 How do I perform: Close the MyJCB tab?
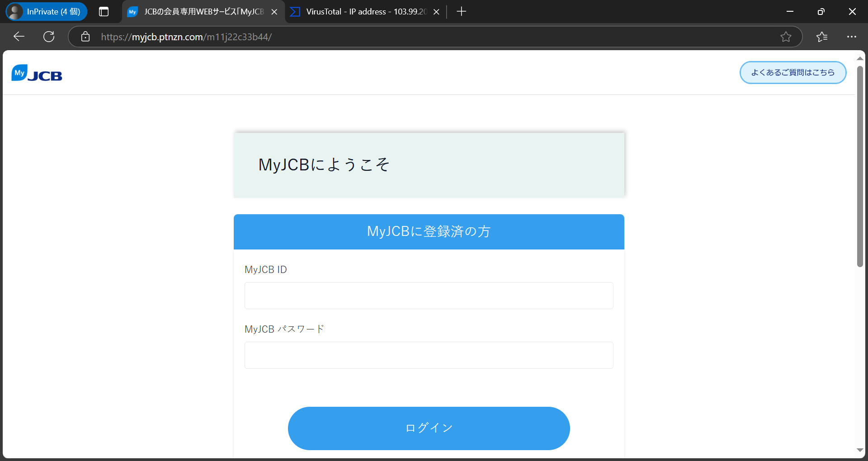(274, 12)
